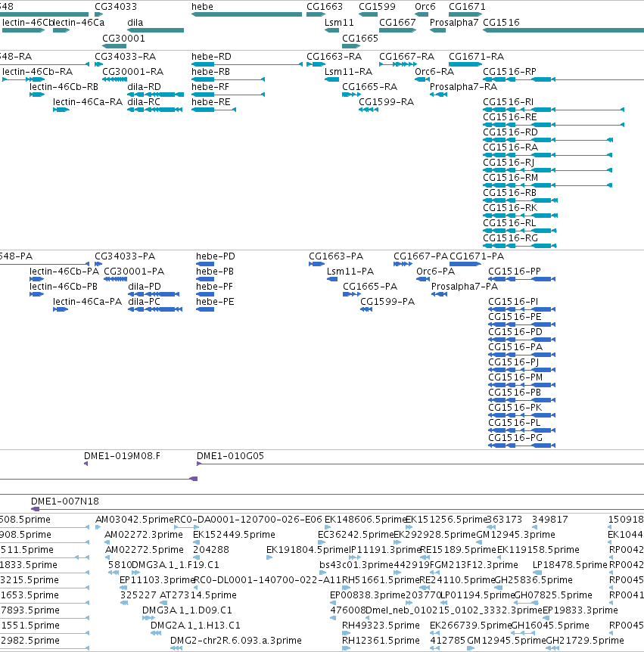Select transcript CG1665-RA

tap(370, 86)
